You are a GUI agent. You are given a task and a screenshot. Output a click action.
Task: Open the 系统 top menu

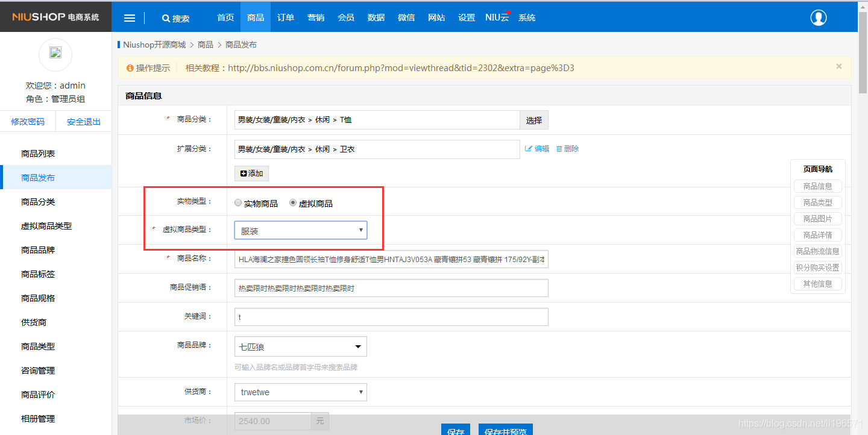tap(527, 18)
